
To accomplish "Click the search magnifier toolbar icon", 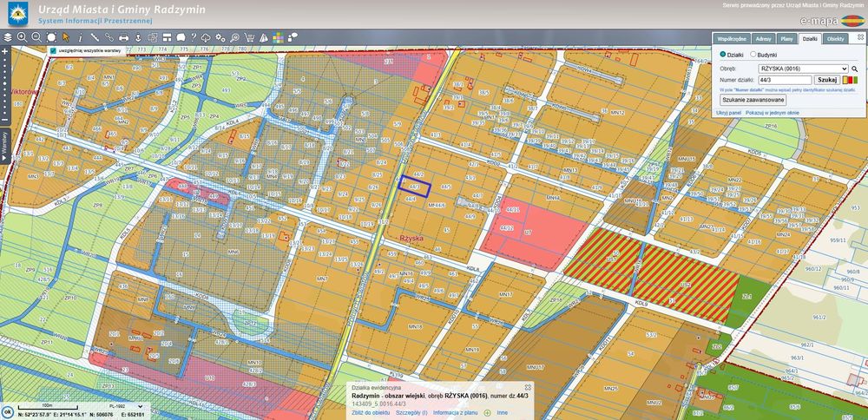I will pos(234,37).
